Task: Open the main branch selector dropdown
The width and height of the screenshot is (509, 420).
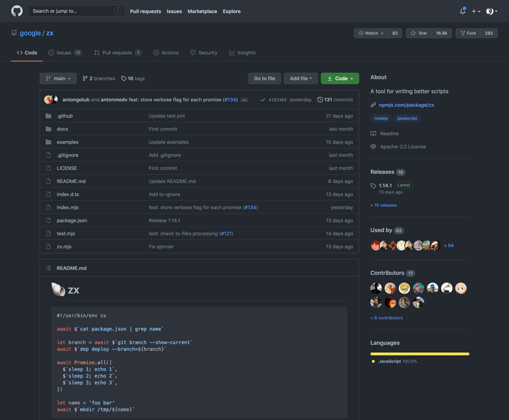Action: pos(58,78)
